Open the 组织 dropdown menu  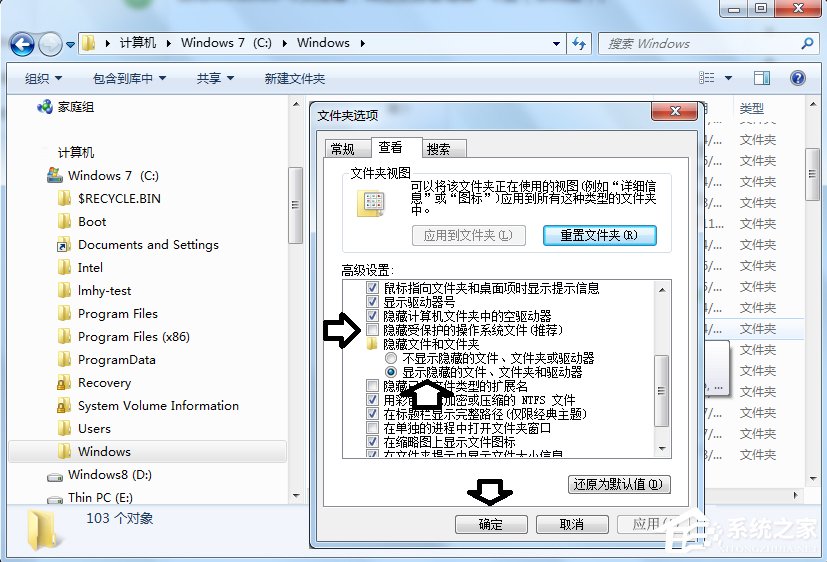point(43,78)
